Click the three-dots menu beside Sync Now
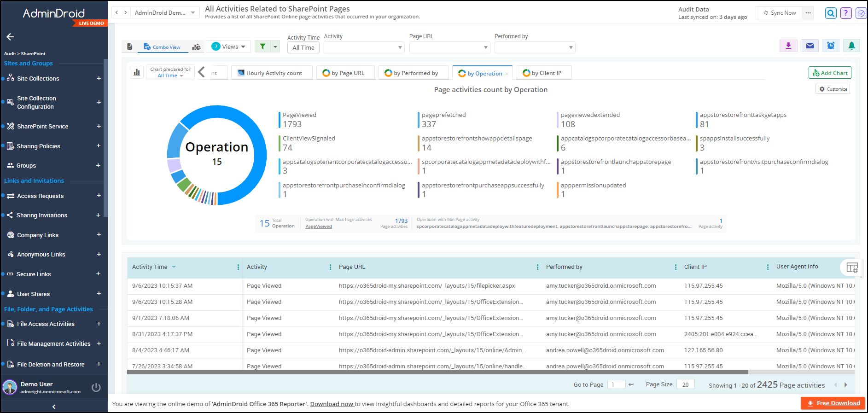This screenshot has width=868, height=413. [808, 13]
